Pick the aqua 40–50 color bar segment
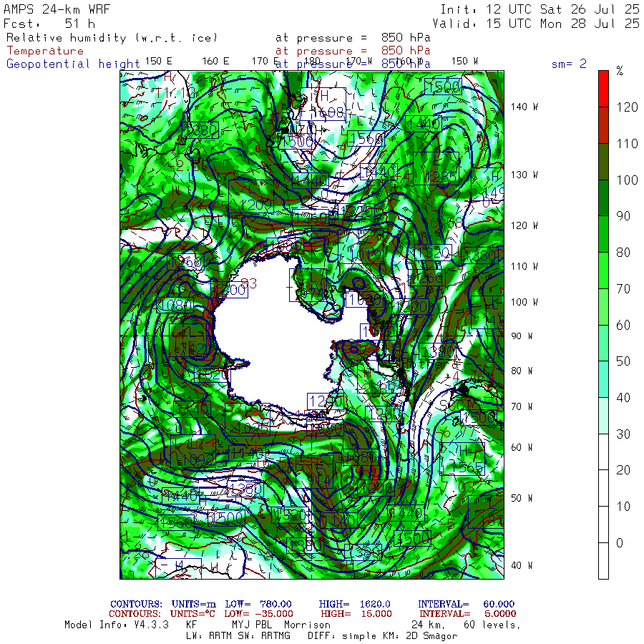 [x=603, y=379]
